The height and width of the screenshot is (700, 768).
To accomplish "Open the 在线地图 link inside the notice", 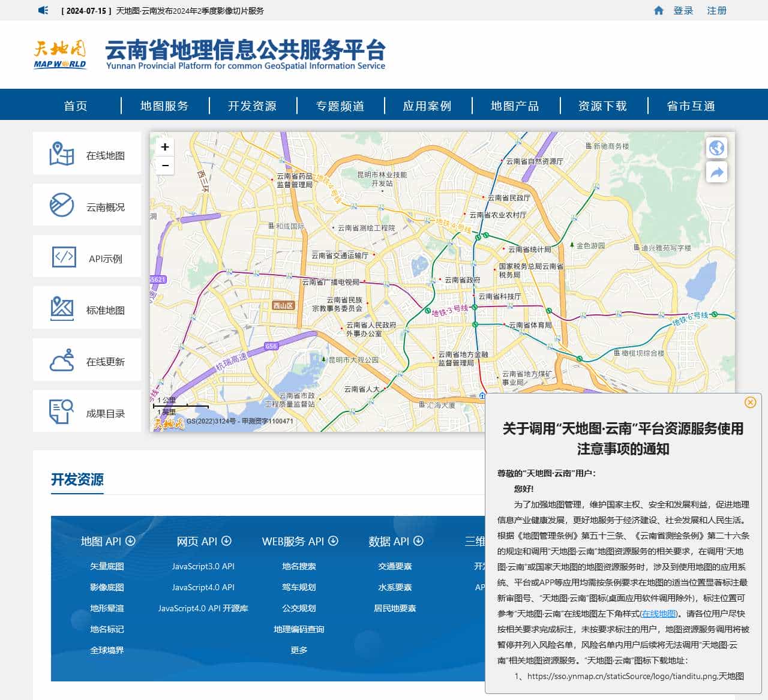I will click(659, 613).
